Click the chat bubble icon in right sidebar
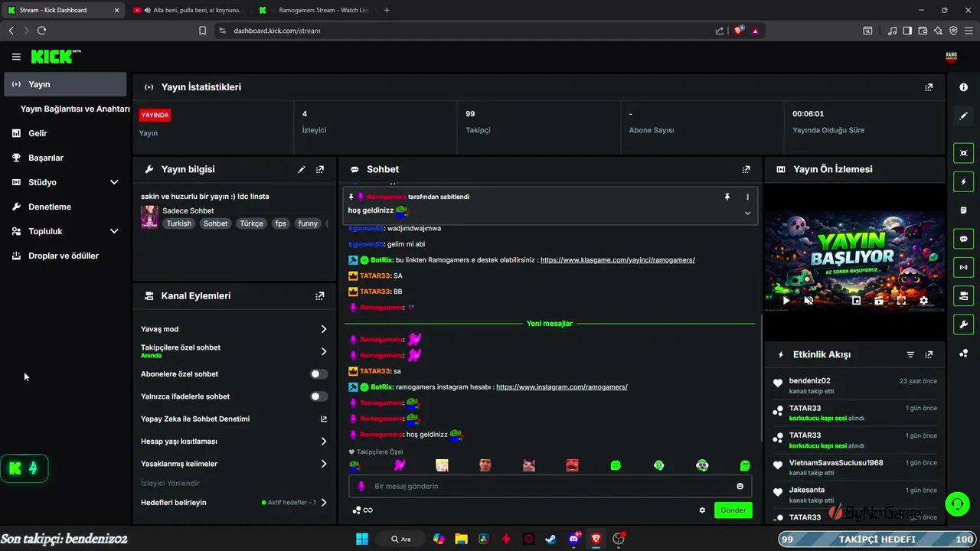The image size is (980, 551). tap(963, 239)
